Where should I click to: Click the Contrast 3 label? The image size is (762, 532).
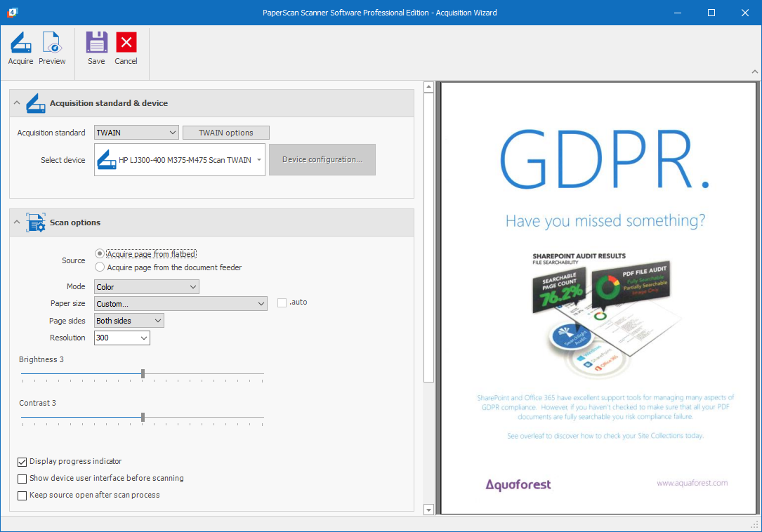37,403
